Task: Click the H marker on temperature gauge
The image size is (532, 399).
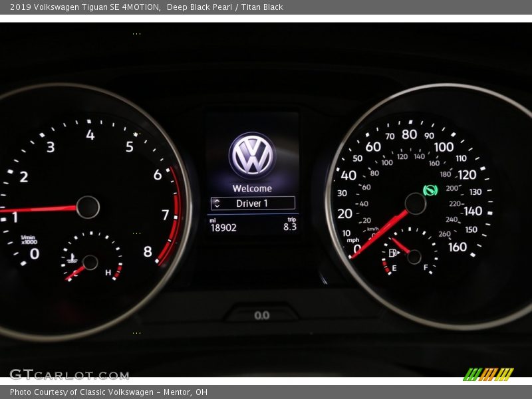Action: click(108, 273)
